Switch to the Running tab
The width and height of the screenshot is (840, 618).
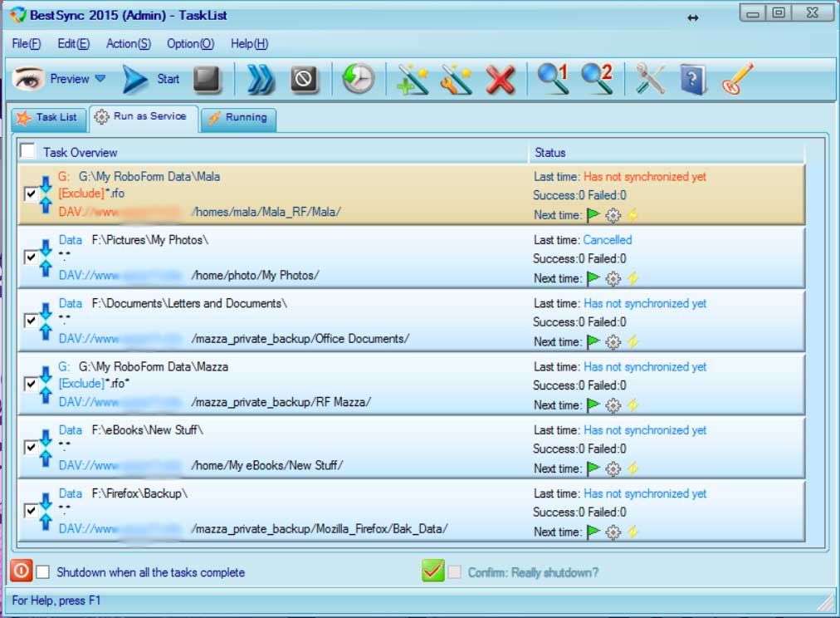point(238,117)
